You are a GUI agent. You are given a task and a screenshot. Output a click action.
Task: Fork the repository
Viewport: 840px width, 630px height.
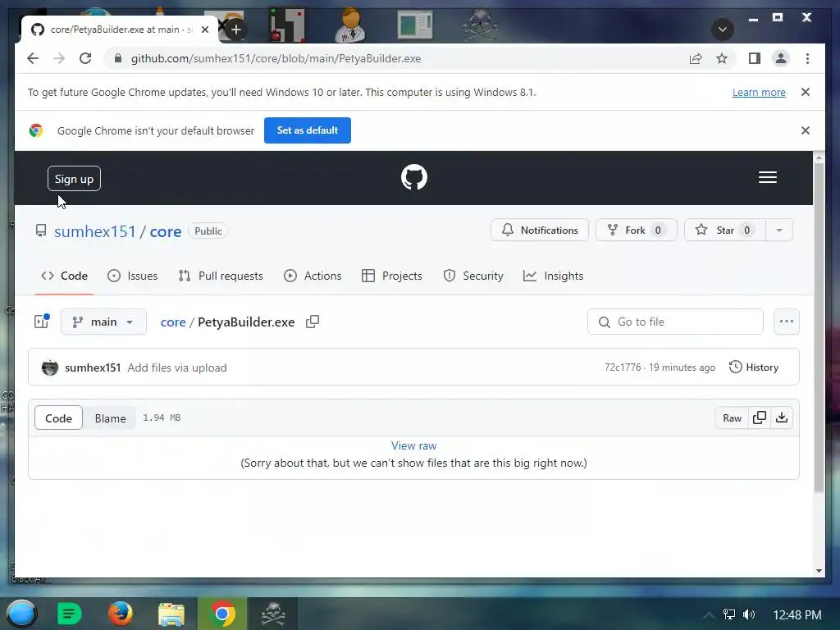point(637,230)
